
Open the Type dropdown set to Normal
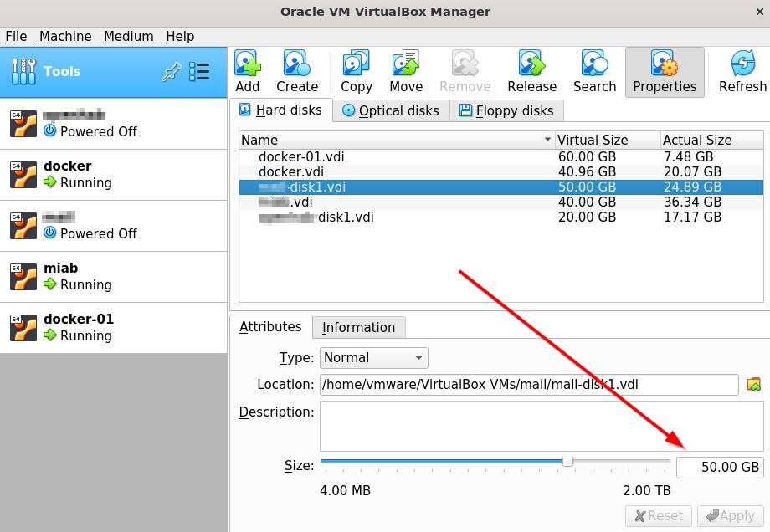(x=374, y=358)
